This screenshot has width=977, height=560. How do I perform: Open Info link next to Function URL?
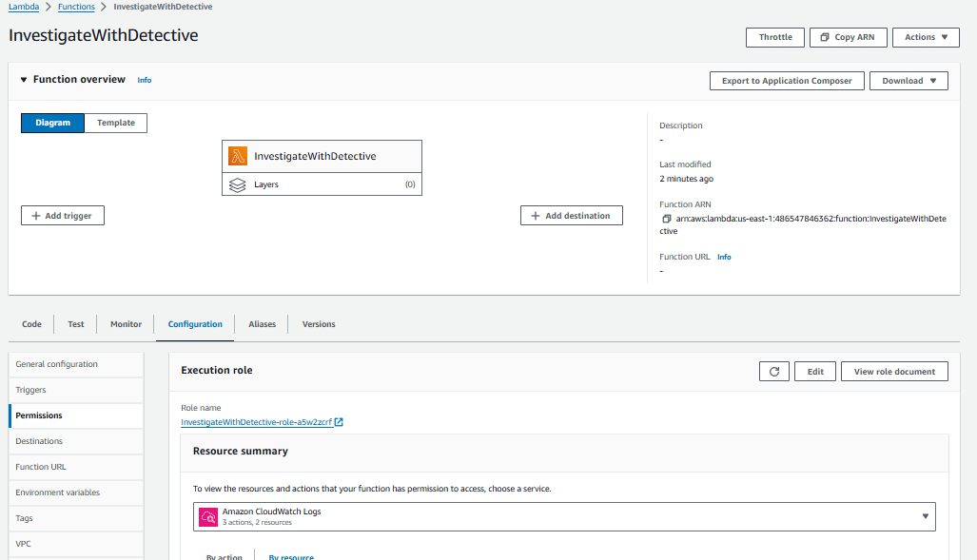coord(724,257)
